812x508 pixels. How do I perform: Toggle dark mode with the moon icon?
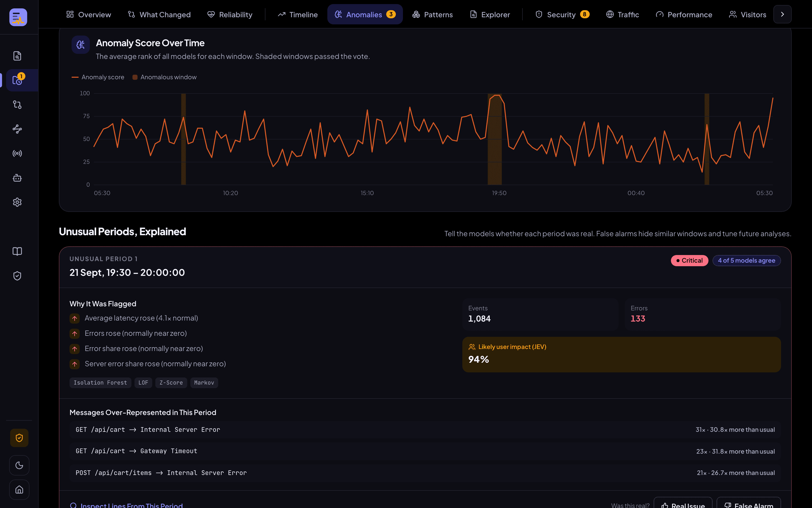19,465
